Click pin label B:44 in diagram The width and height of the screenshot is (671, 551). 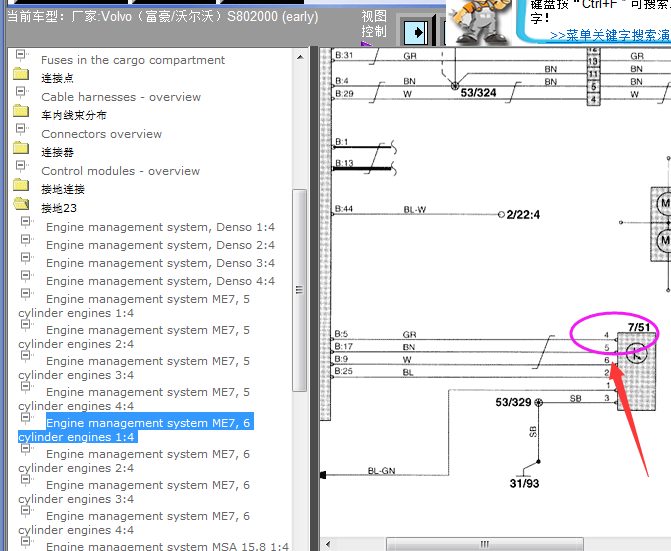(x=344, y=209)
